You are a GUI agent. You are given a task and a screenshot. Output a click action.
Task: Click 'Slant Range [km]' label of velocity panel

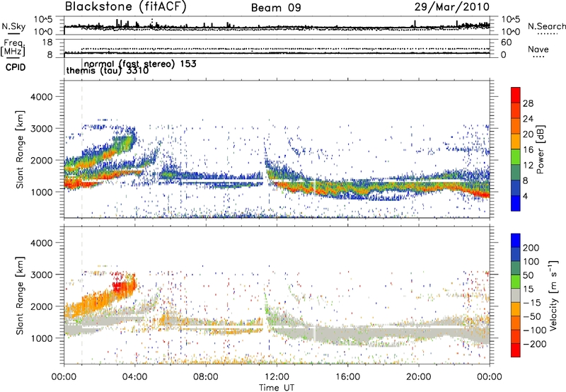20,295
